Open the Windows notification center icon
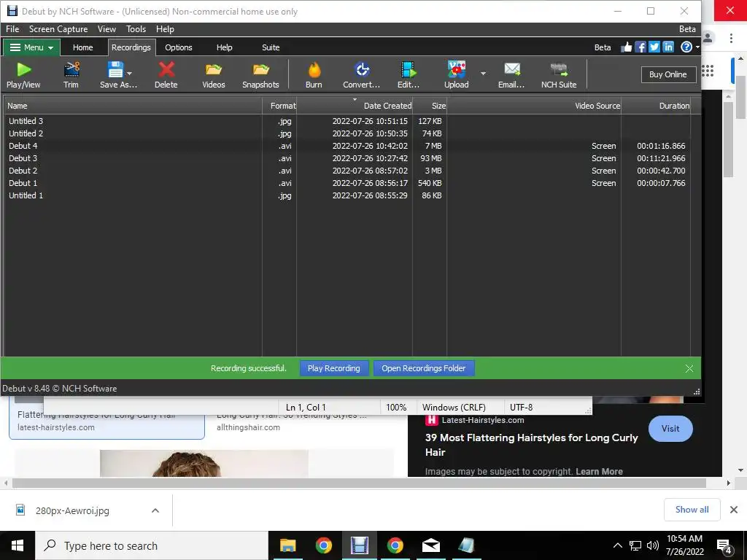The height and width of the screenshot is (560, 747). 724,546
